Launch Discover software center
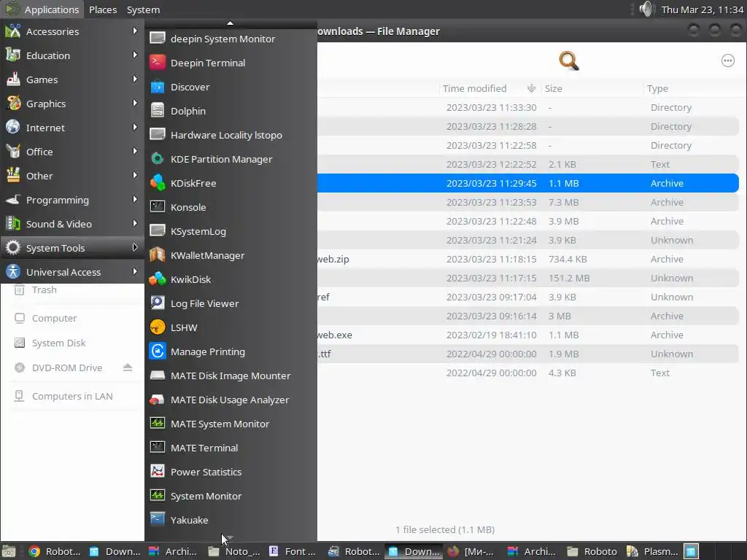 pyautogui.click(x=231, y=87)
